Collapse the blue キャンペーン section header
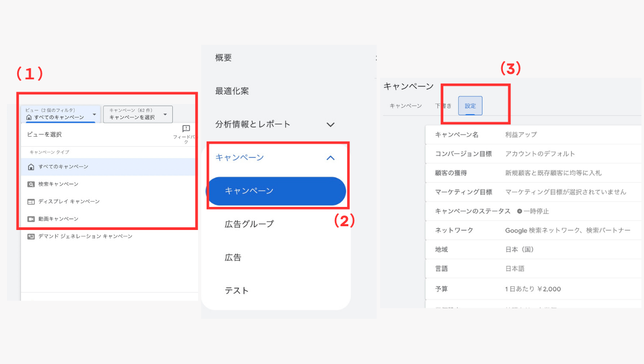Screen dimensions: 644x364 click(275, 158)
